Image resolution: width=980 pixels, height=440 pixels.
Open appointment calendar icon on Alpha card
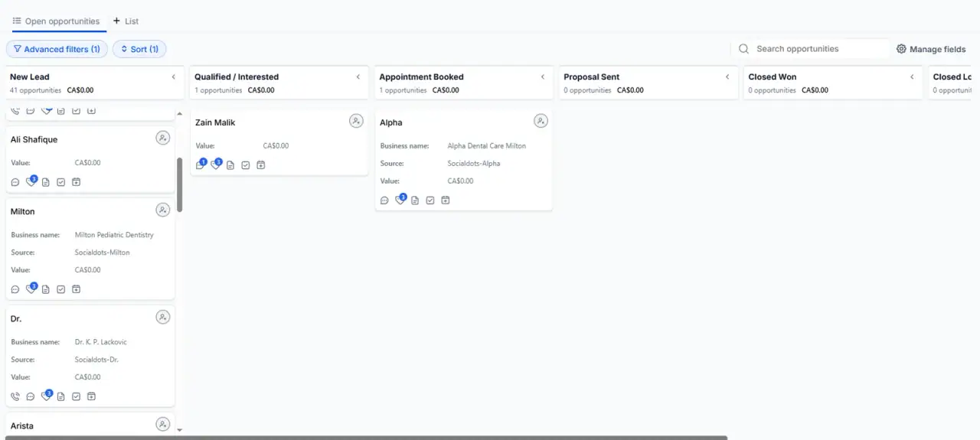446,200
